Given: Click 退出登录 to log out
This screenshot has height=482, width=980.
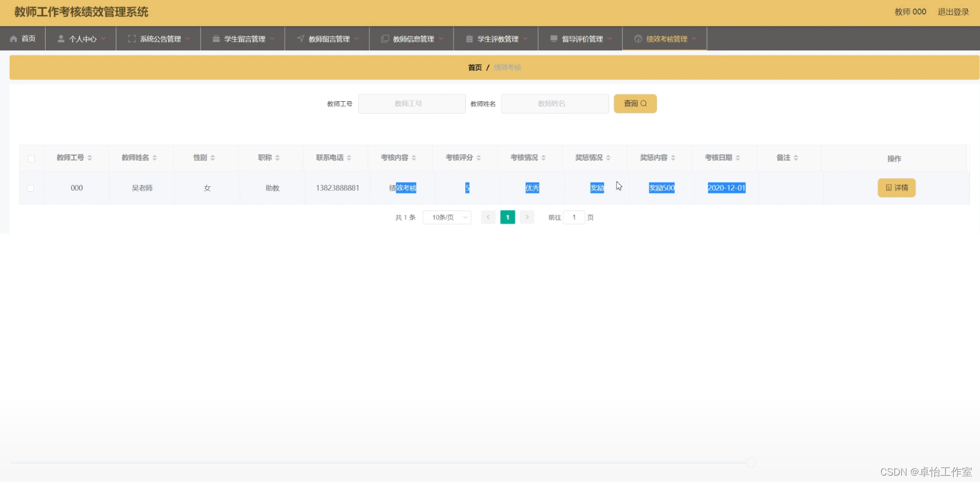Looking at the screenshot, I should pyautogui.click(x=953, y=12).
